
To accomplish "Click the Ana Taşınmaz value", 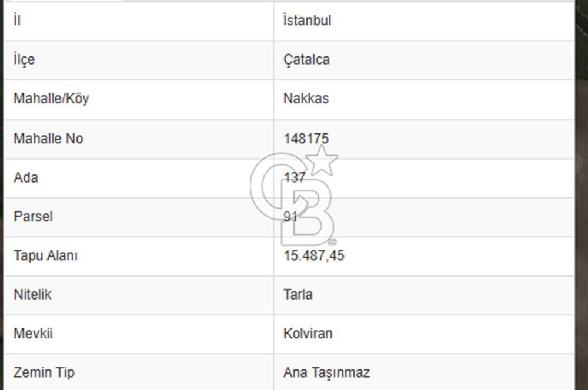I will coord(326,373).
